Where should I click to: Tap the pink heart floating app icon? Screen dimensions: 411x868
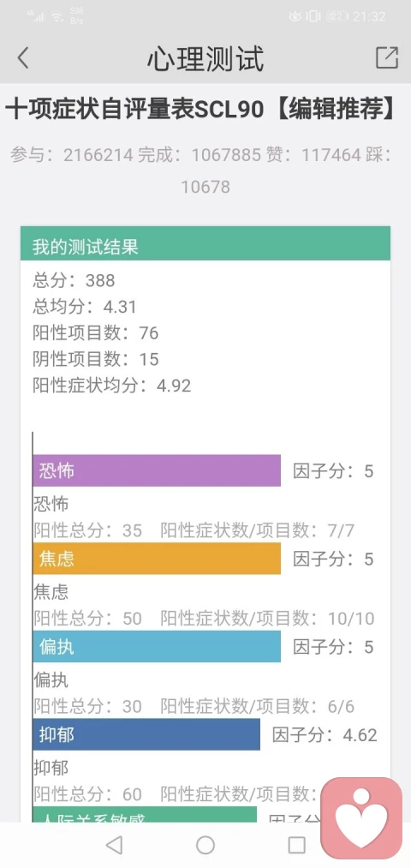[362, 818]
